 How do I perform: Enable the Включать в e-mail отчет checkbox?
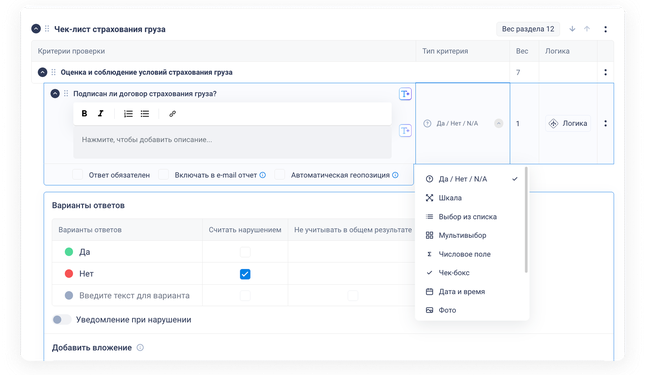tap(164, 175)
